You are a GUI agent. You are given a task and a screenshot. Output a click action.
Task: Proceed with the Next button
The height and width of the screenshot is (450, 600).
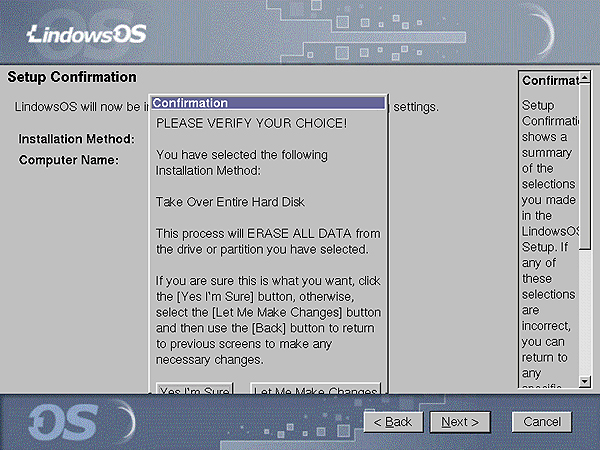460,422
